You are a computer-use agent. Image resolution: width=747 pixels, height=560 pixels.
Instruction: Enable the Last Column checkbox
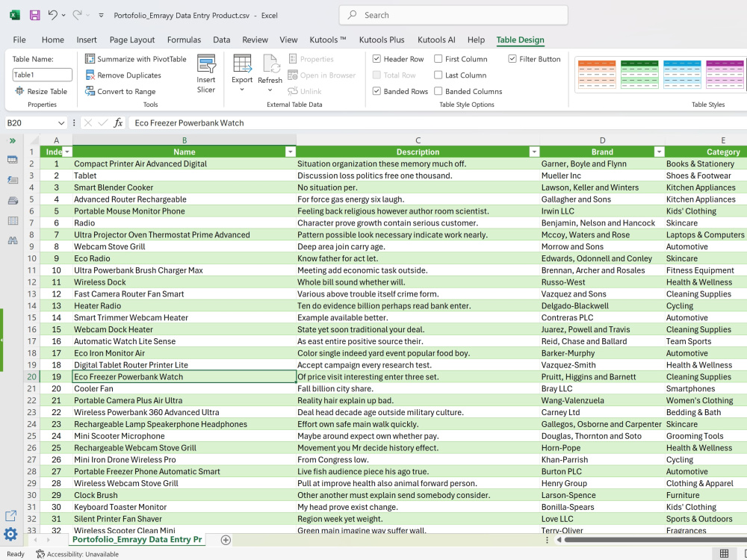coord(438,75)
